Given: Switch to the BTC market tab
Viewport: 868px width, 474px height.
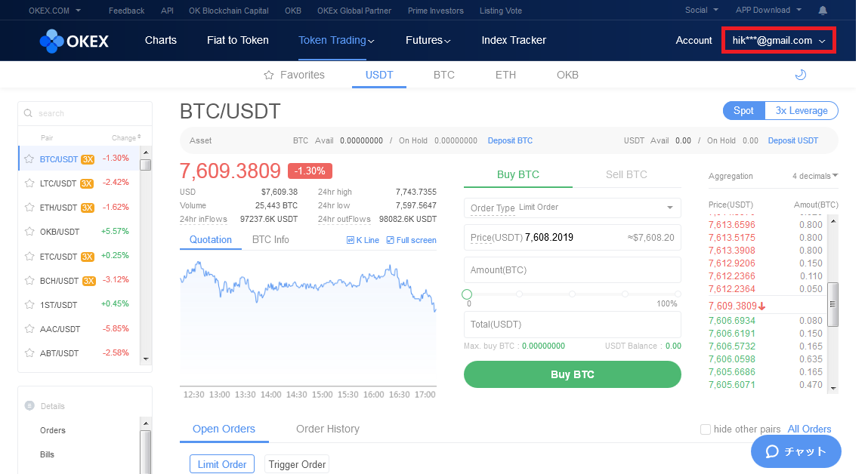Looking at the screenshot, I should point(444,75).
